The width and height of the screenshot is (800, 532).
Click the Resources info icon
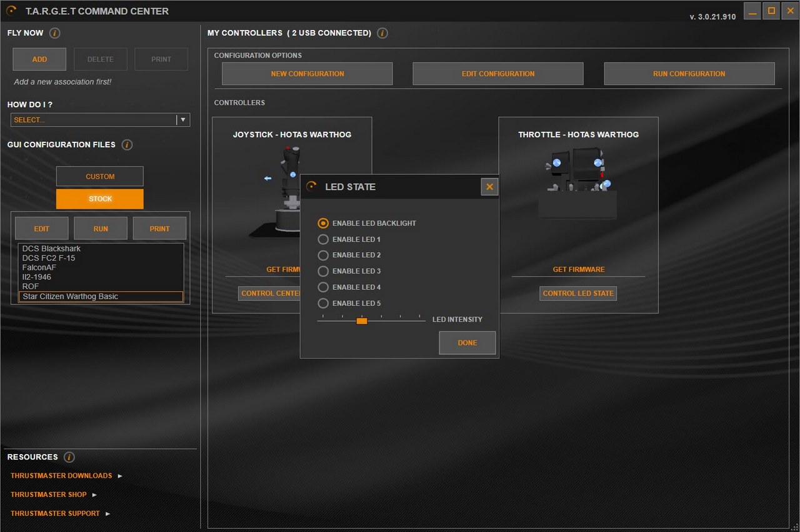[69, 457]
